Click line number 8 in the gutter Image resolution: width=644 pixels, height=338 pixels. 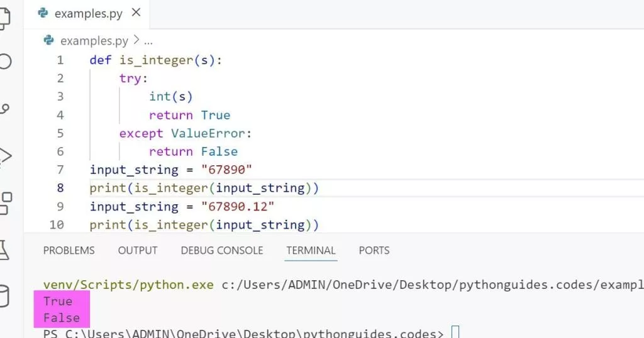click(60, 188)
